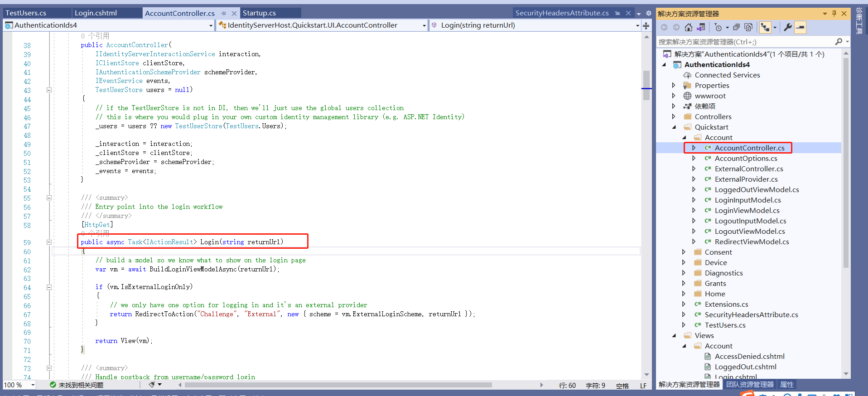Keep open the SecurityHeadersAttribute.cs preview tab
Screen dimensions: 868x396
(x=617, y=13)
